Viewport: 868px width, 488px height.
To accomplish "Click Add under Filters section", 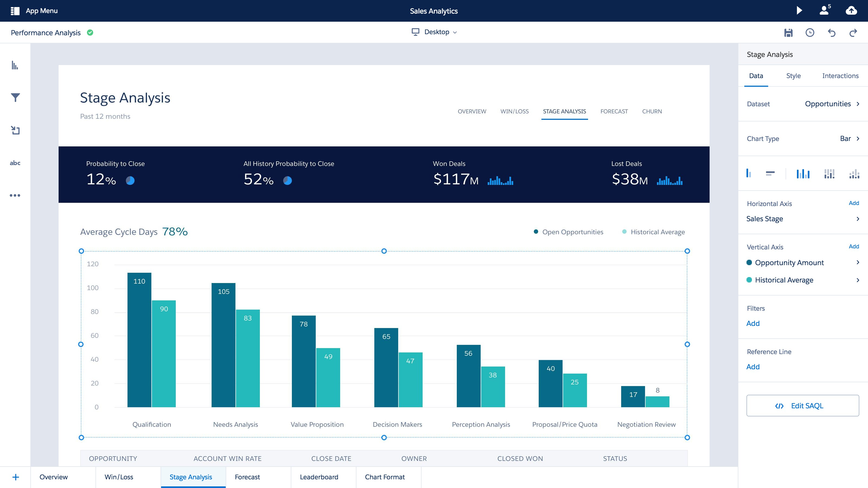I will click(753, 323).
